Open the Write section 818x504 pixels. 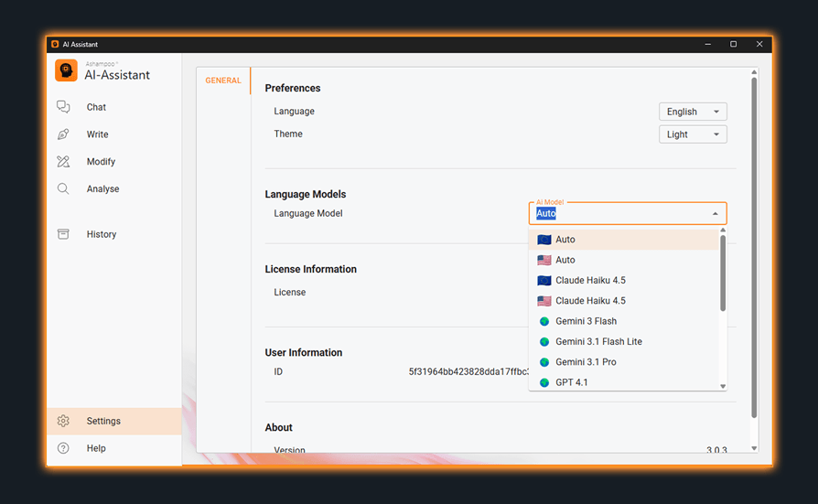click(x=114, y=134)
